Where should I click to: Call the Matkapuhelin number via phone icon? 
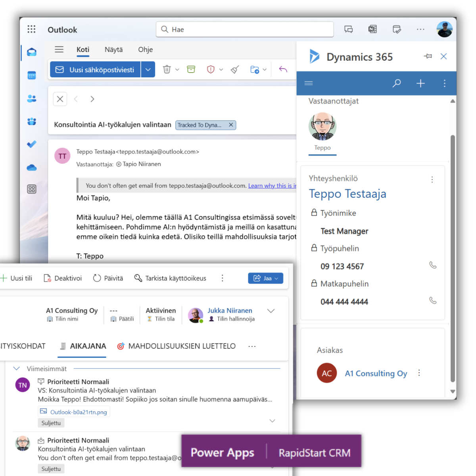tap(433, 301)
